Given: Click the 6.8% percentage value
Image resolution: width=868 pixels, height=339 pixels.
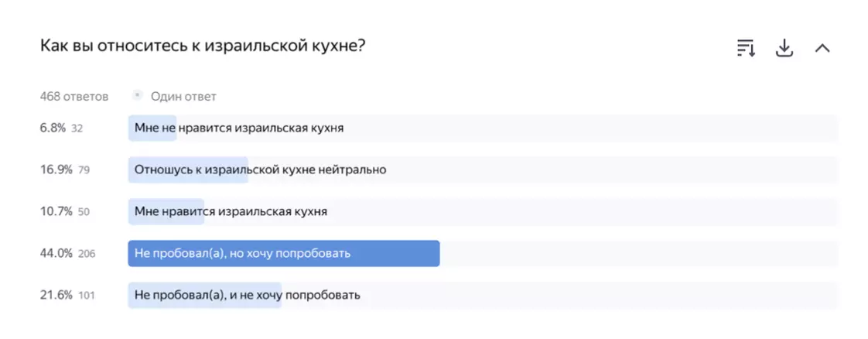Looking at the screenshot, I should (53, 128).
